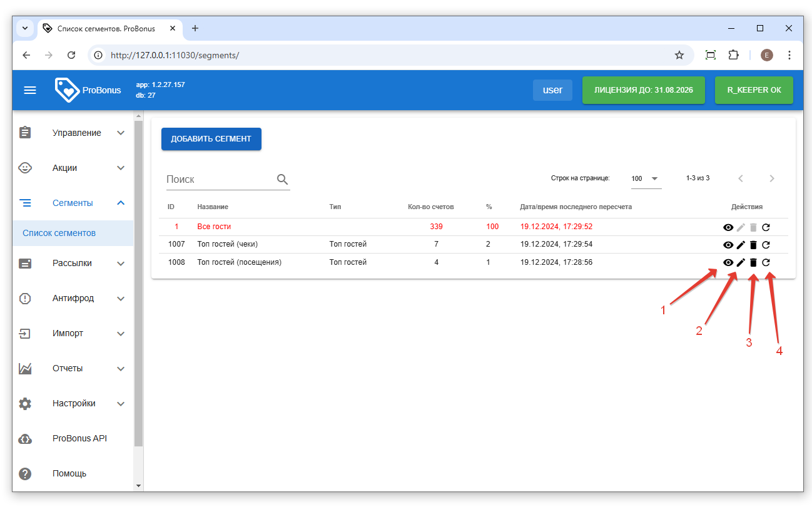The height and width of the screenshot is (509, 812).
Task: Collapse the Сегменты menu chevron
Action: coord(121,203)
